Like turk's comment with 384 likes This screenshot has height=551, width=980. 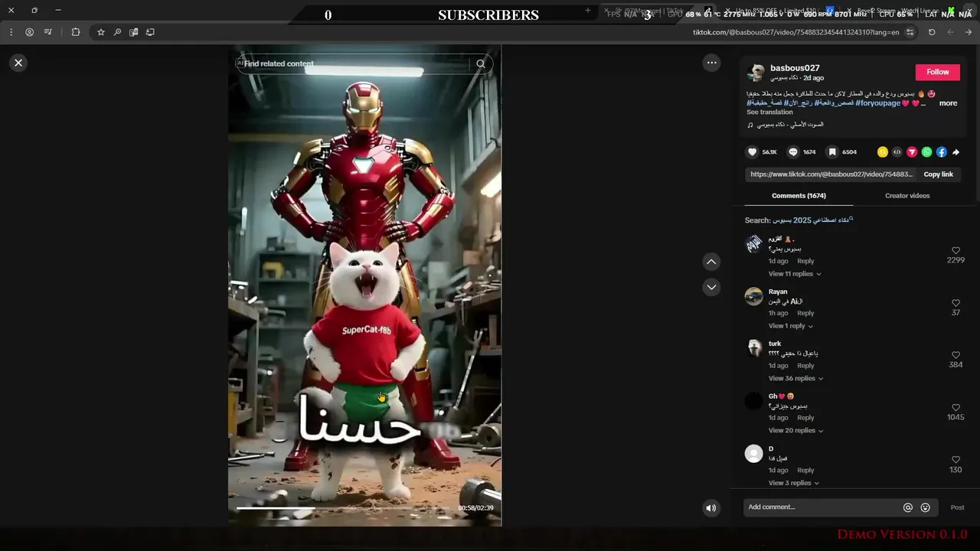955,355
